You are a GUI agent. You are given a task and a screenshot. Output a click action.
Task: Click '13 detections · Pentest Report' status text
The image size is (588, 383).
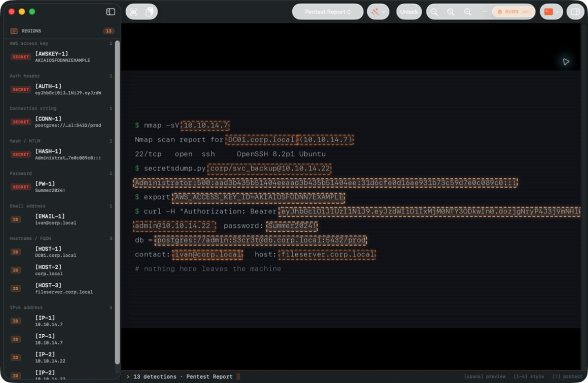(x=183, y=377)
